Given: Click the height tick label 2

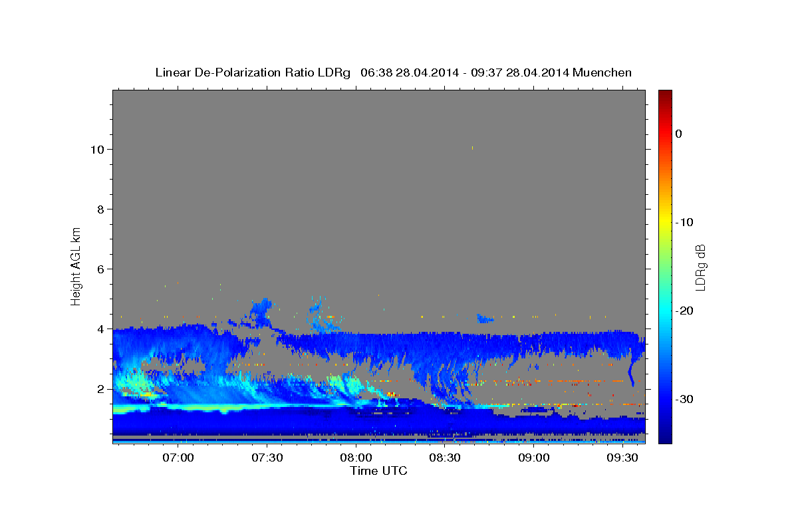Looking at the screenshot, I should click(100, 388).
